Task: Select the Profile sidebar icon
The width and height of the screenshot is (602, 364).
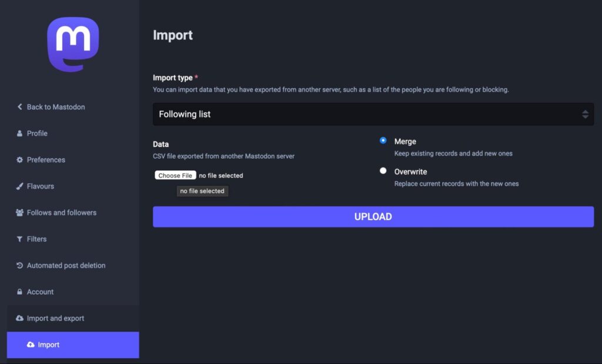Action: point(19,133)
